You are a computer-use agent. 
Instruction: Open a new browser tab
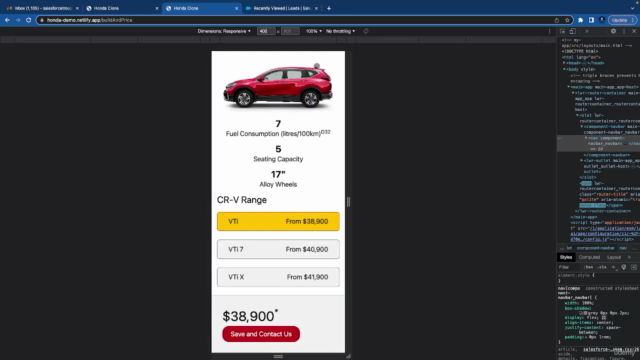point(329,8)
